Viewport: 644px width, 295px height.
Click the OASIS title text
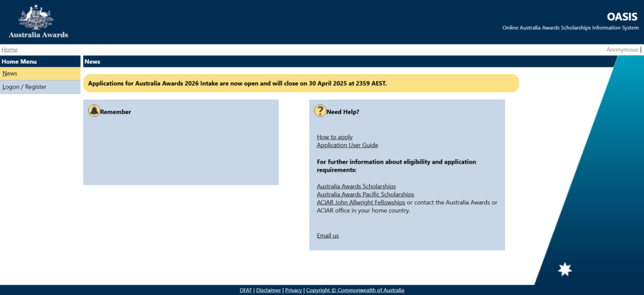pos(623,17)
